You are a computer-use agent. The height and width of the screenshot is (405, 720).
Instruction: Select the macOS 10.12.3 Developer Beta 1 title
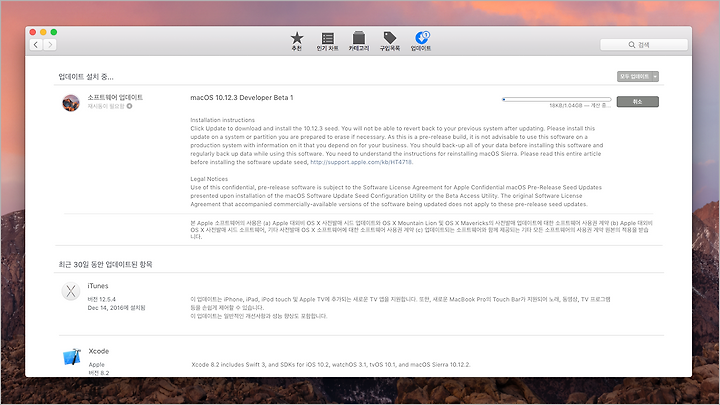(242, 97)
